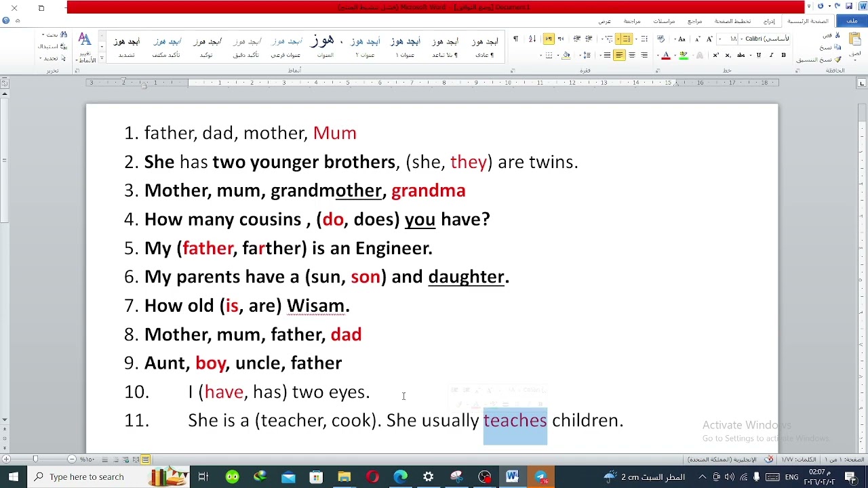Screen dimensions: 868x488
Task: Switch to Page Layout tab (تخطيط الصفحة)
Action: tap(732, 21)
